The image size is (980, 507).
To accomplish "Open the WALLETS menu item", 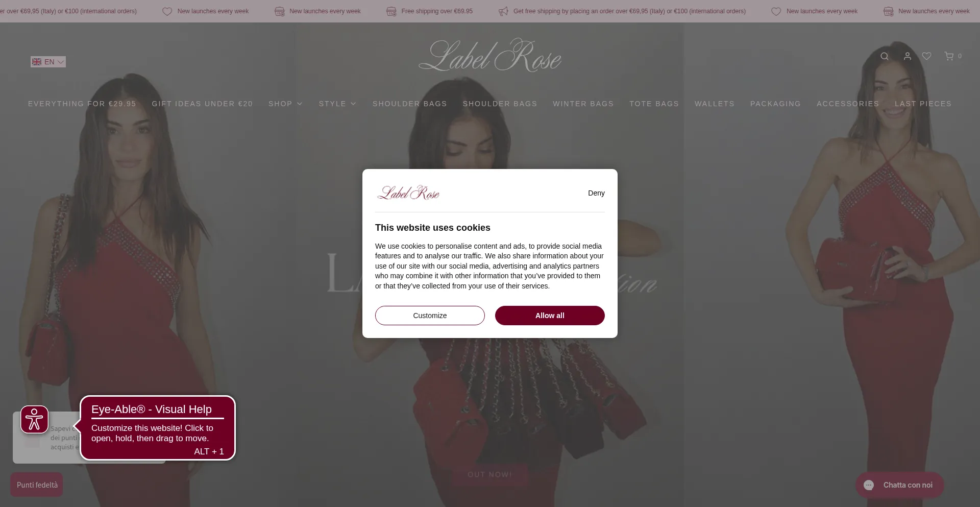I will click(x=715, y=104).
